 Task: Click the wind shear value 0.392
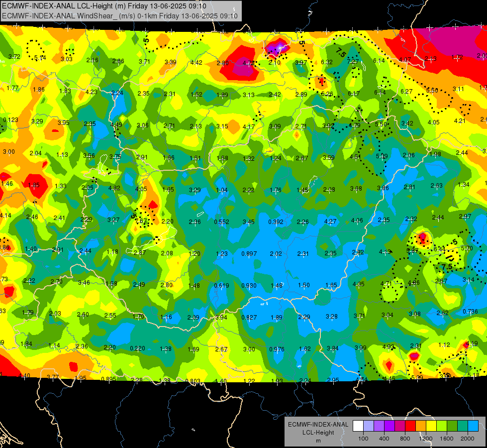pyautogui.click(x=276, y=222)
